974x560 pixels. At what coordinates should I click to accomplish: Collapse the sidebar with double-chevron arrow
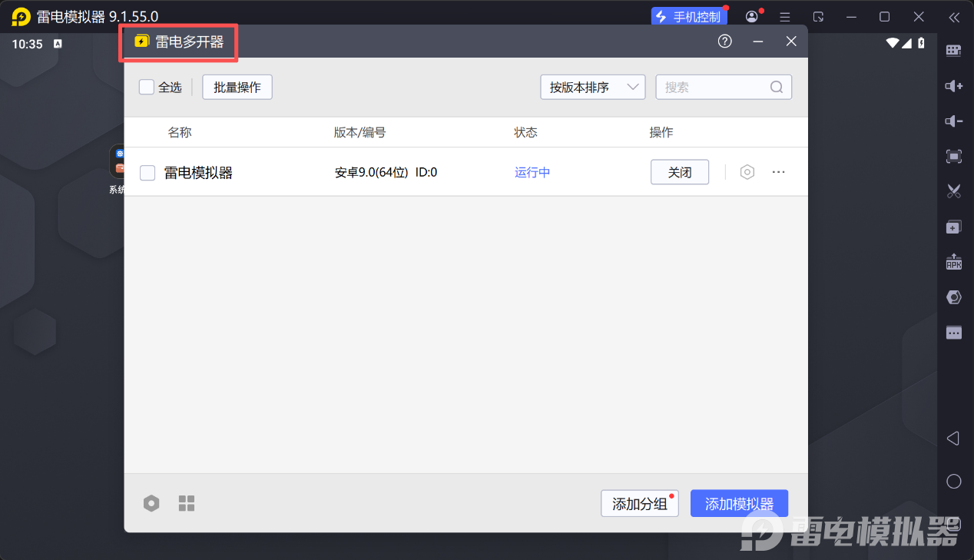click(x=953, y=17)
